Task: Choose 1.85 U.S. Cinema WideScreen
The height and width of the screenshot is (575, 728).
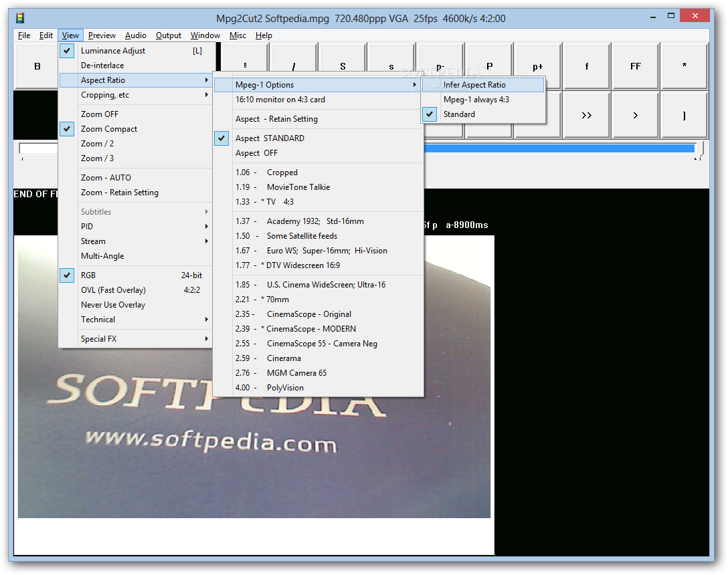Action: click(x=318, y=285)
